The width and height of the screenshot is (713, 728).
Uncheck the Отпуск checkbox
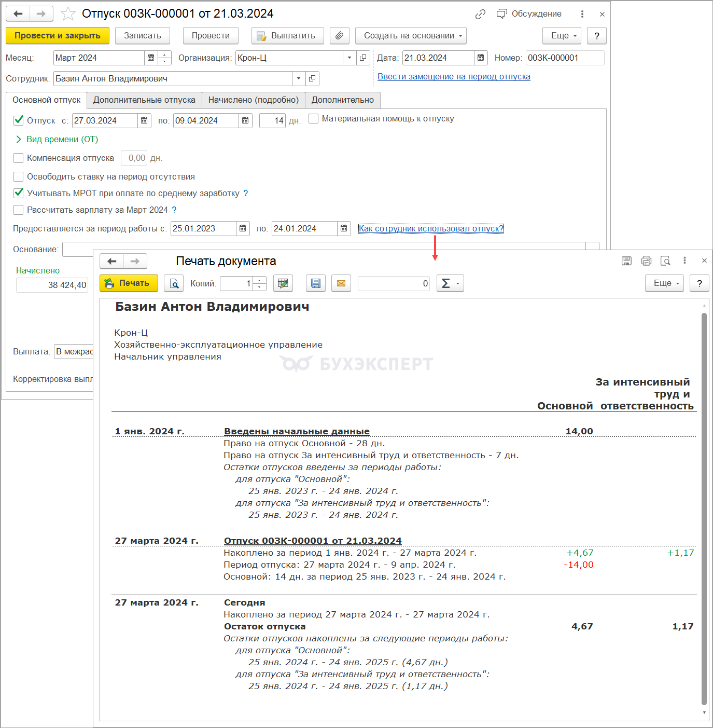coord(19,120)
